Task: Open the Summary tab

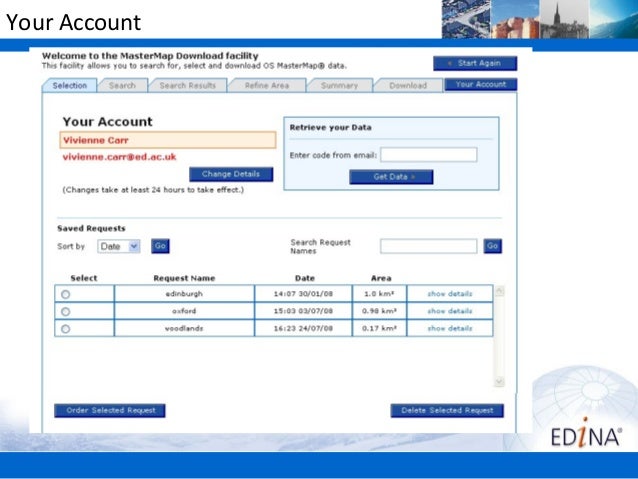Action: point(339,85)
